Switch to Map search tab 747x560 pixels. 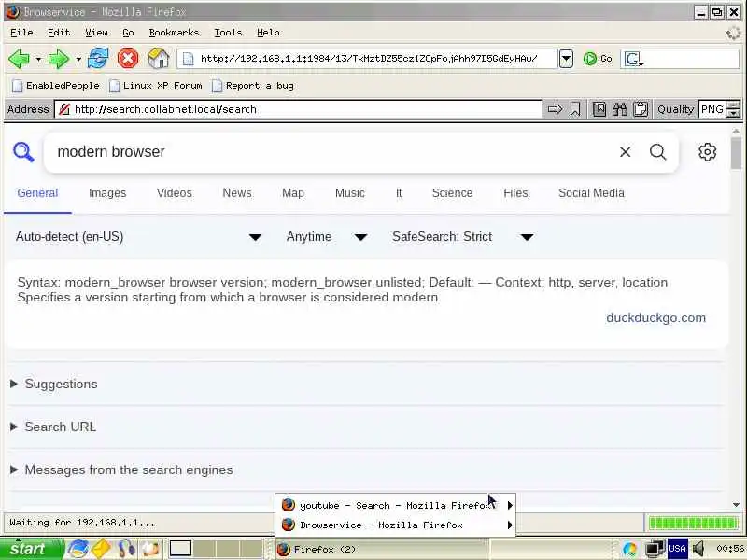coord(293,193)
